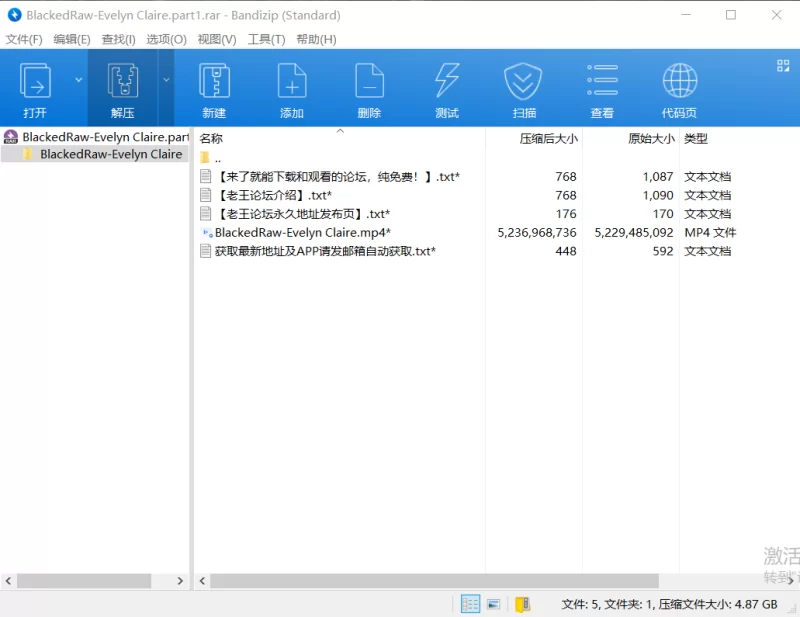Click text icon of 老王论坛介绍 file
Viewport: 800px width, 617px height.
[206, 195]
